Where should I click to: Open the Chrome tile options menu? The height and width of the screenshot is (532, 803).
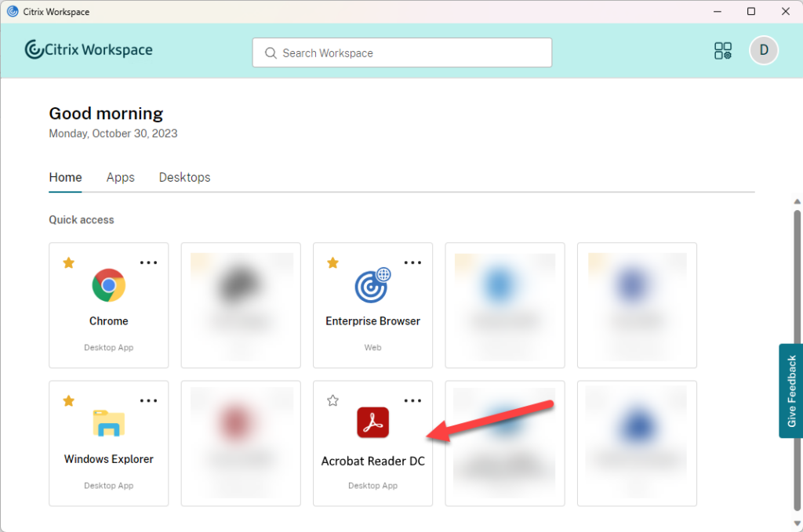[149, 262]
